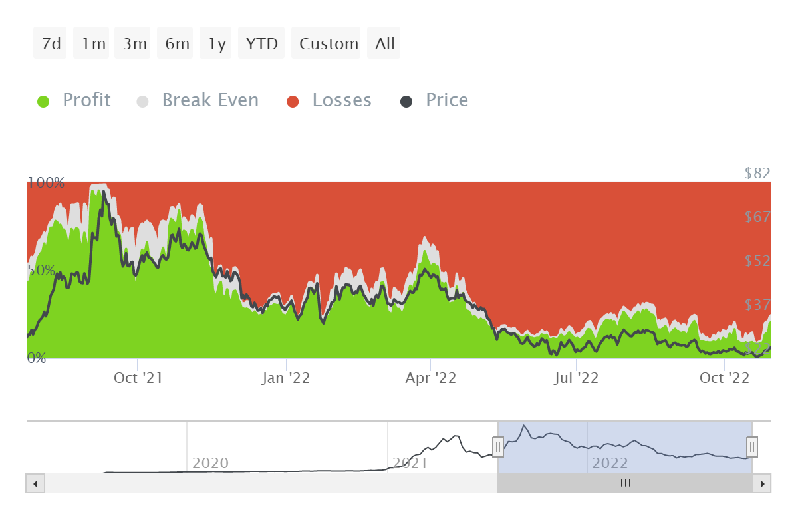Toggle the Break Even series legend
The width and height of the screenshot is (798, 532).
click(198, 100)
